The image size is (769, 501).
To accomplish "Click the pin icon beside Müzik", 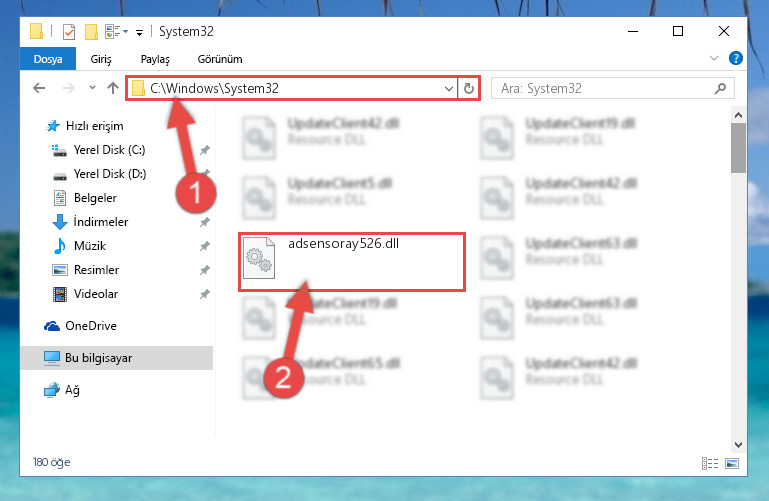I will pyautogui.click(x=205, y=246).
